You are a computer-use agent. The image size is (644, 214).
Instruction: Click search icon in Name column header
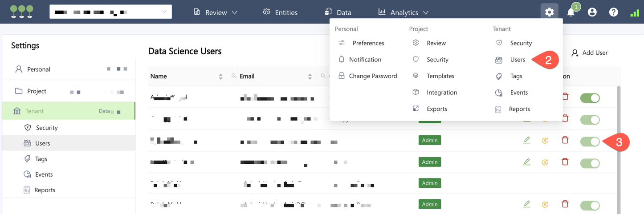[234, 76]
